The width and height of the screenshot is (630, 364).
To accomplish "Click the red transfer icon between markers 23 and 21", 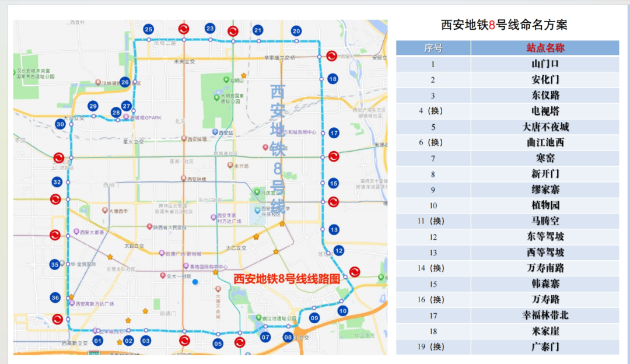I will pos(233,31).
